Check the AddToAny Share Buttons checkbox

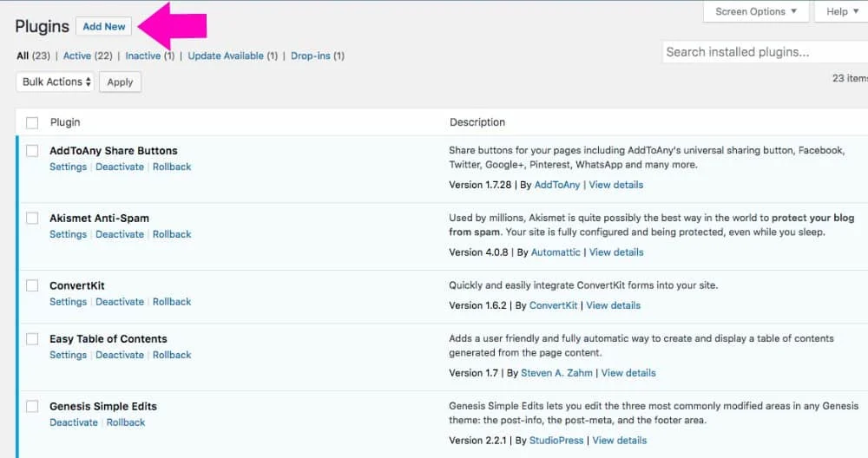pos(32,151)
